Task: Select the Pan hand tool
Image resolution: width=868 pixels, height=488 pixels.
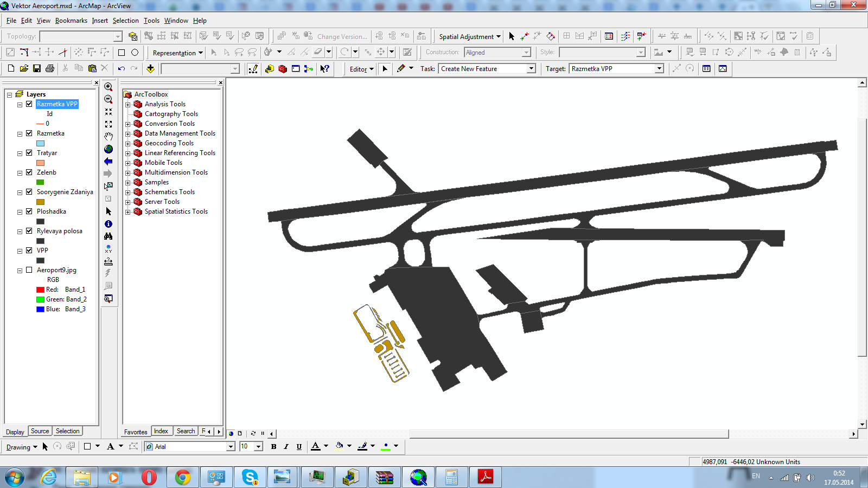Action: tap(108, 137)
